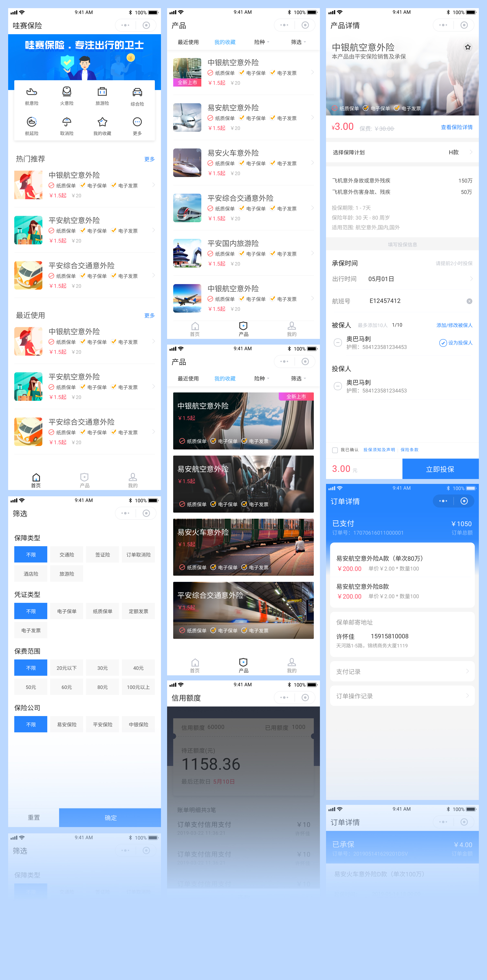This screenshot has width=487, height=980.
Task: Open 易安火车意外险 dark card thumbnail
Action: [x=243, y=547]
